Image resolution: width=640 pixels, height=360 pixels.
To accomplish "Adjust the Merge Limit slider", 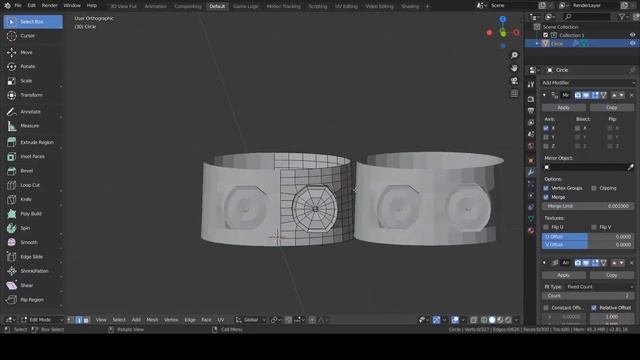I will point(588,206).
